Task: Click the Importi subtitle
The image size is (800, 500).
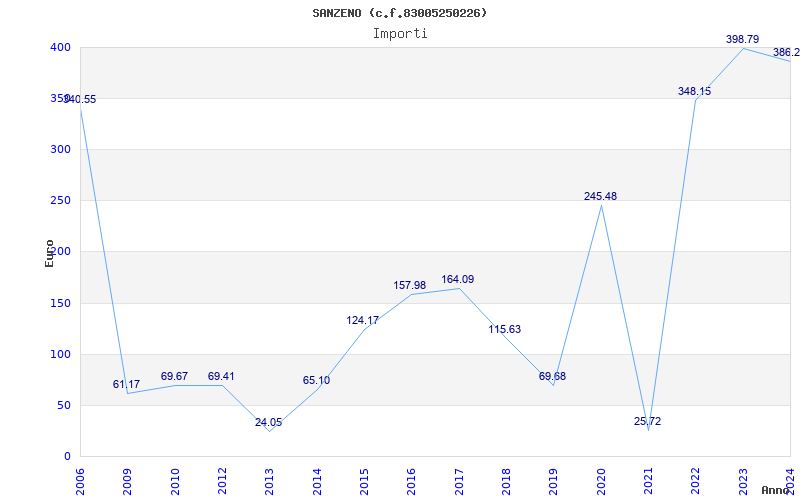Action: pos(400,34)
